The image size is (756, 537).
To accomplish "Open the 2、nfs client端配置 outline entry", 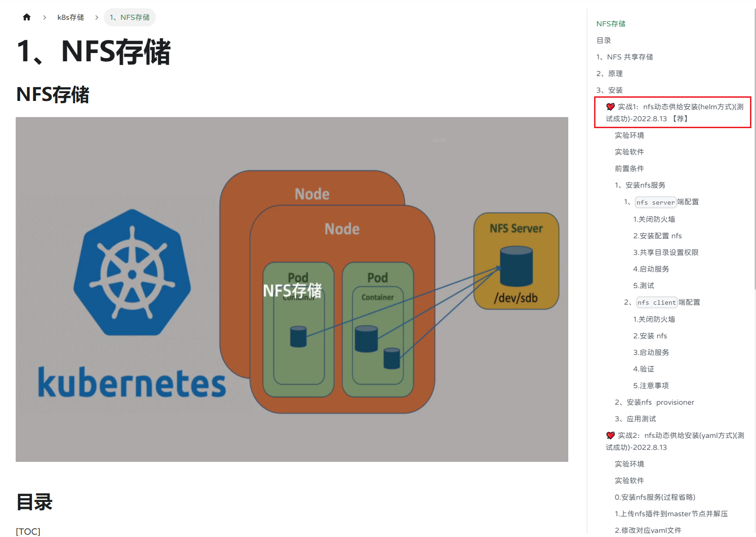I will click(x=662, y=302).
